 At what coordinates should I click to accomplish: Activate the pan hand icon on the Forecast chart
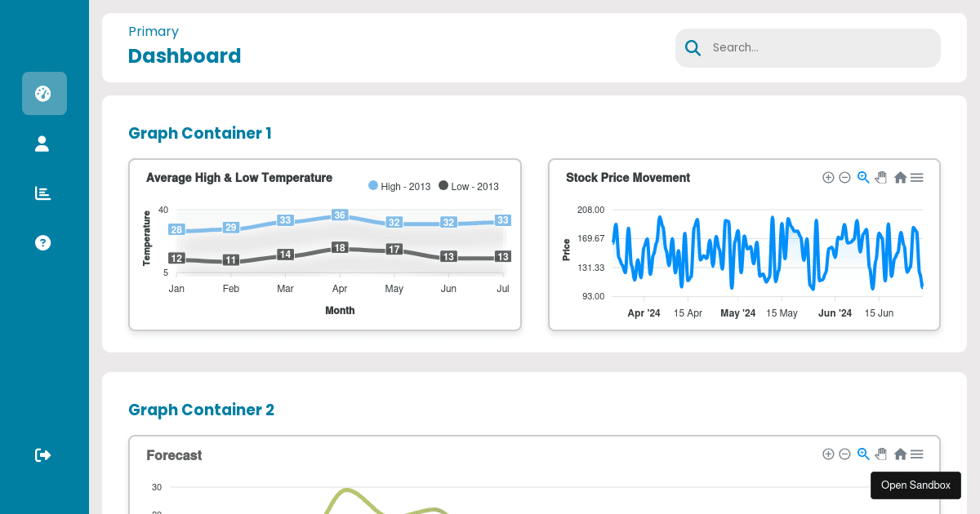tap(881, 454)
